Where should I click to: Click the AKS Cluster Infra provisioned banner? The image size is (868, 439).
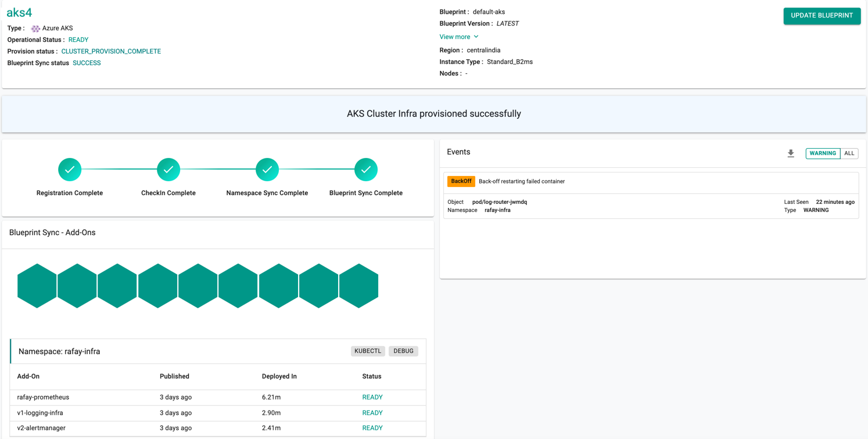[434, 114]
